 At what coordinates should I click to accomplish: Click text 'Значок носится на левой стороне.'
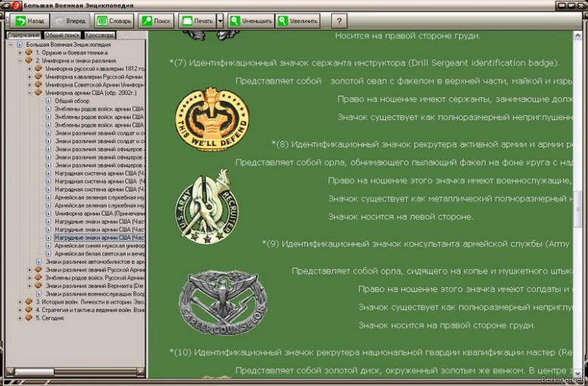click(401, 216)
